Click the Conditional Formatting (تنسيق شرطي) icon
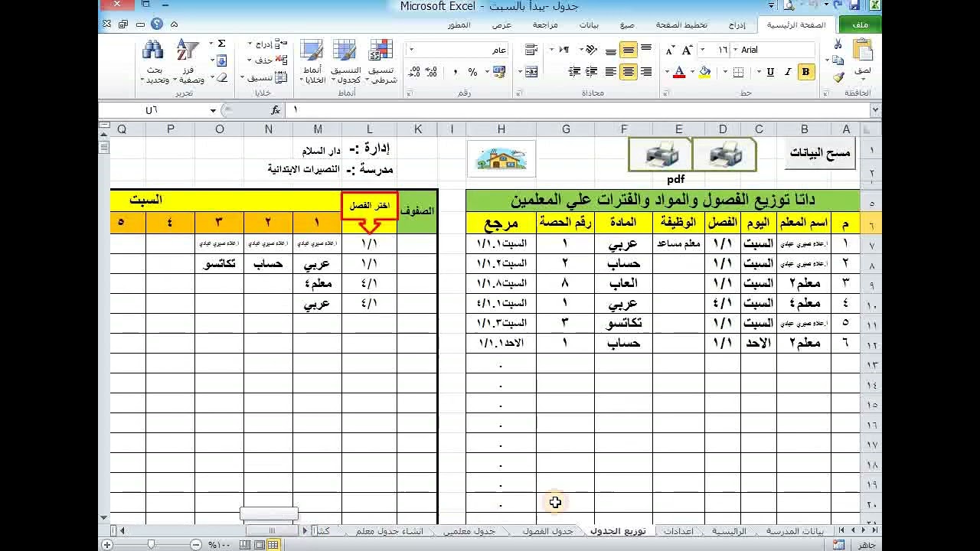Screen dimensions: 980x551 coord(381,61)
